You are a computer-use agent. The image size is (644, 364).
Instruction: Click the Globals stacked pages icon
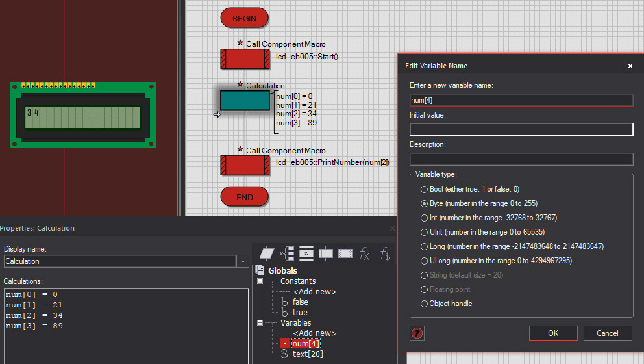click(260, 270)
